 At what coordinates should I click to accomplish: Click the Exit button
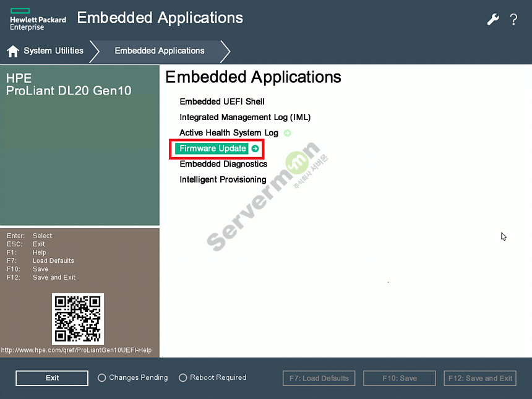click(52, 378)
